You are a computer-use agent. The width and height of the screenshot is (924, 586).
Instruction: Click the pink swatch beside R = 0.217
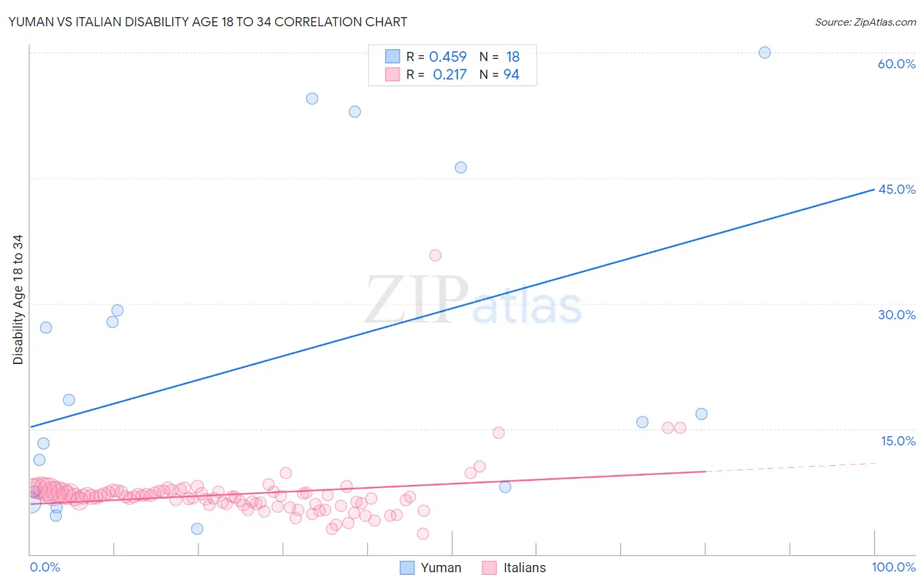point(392,74)
